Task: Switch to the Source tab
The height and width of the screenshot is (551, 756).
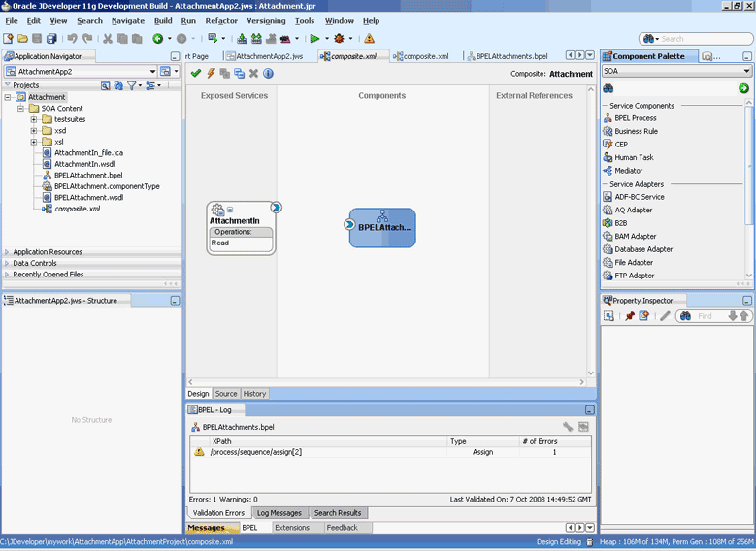Action: [x=225, y=394]
